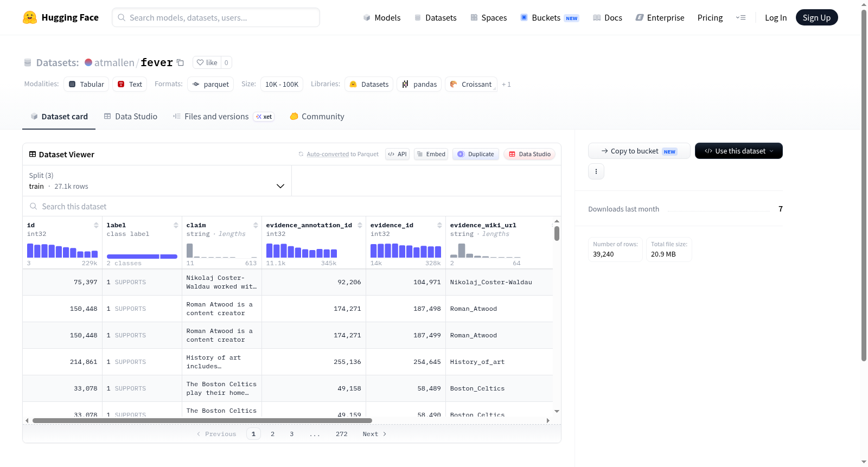This screenshot has width=868, height=467.
Task: Copy the dataset name with copy icon
Action: (180, 62)
